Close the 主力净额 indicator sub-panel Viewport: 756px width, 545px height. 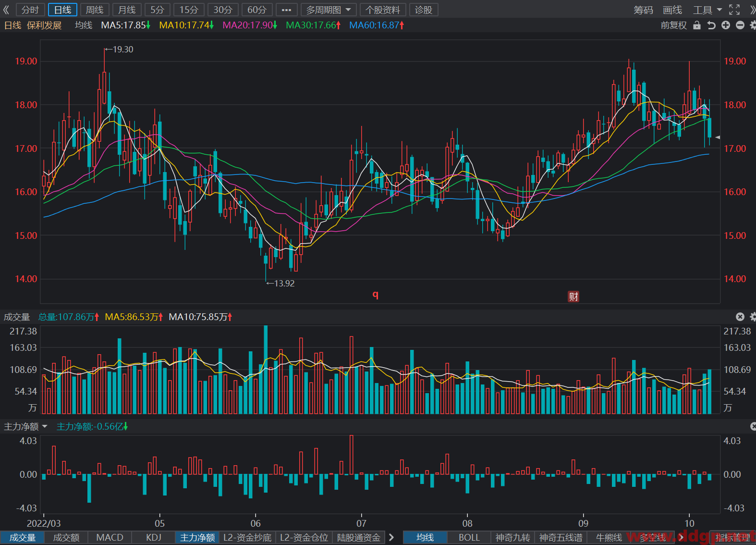(753, 426)
